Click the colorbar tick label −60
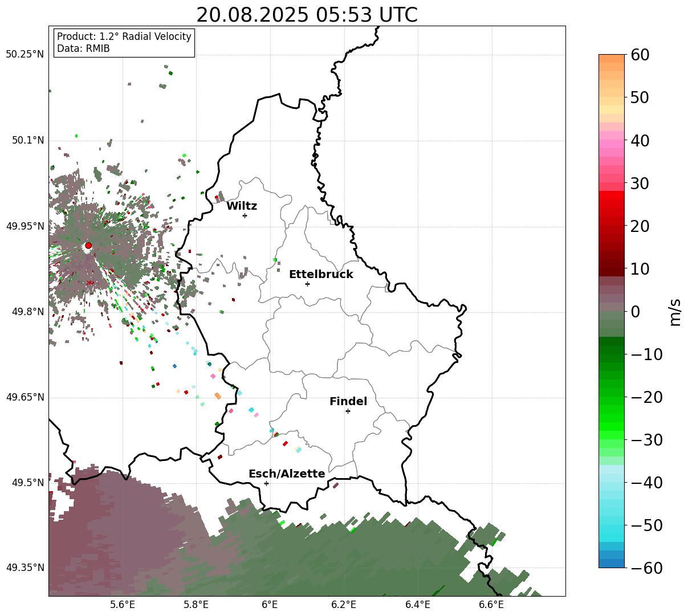 click(x=646, y=568)
